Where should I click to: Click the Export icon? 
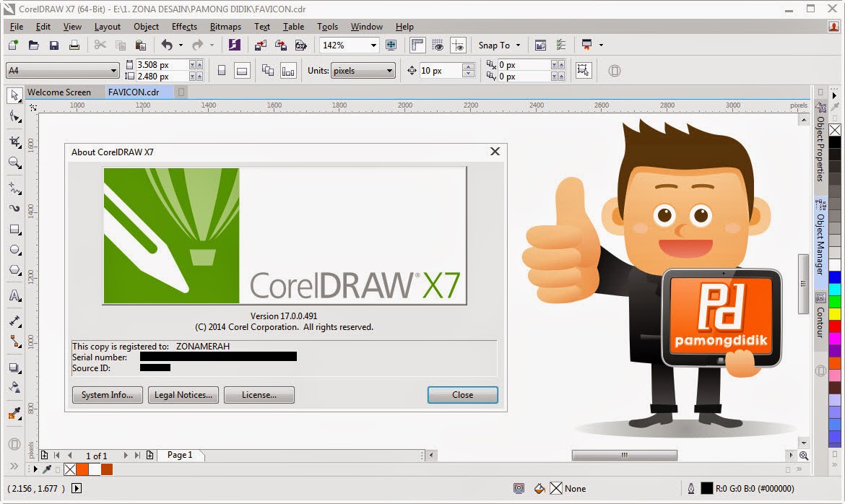point(281,45)
